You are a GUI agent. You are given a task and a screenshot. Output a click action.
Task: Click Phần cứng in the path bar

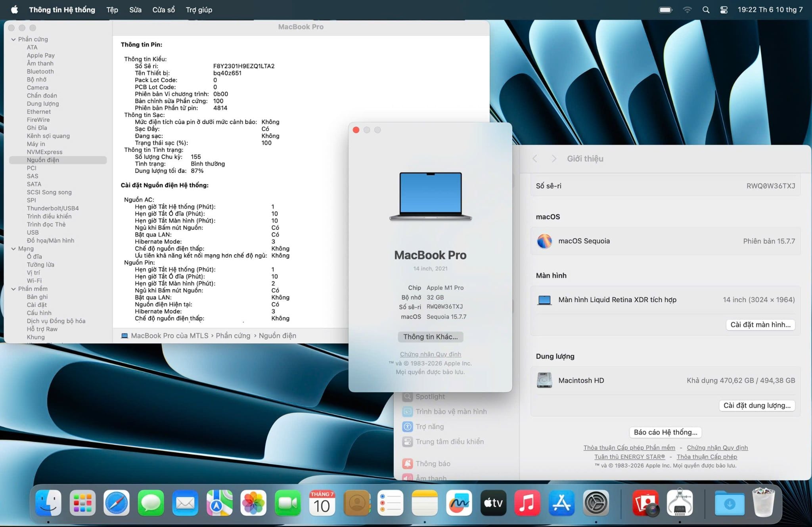pos(233,335)
